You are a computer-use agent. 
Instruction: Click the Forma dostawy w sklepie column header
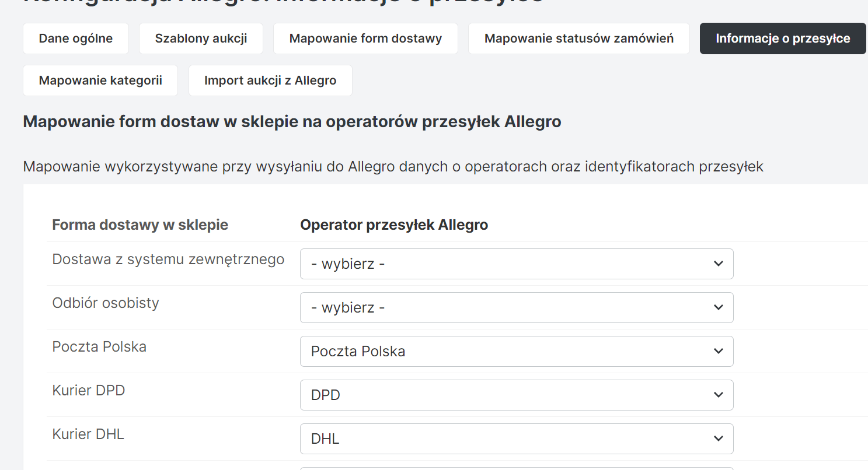coord(140,225)
